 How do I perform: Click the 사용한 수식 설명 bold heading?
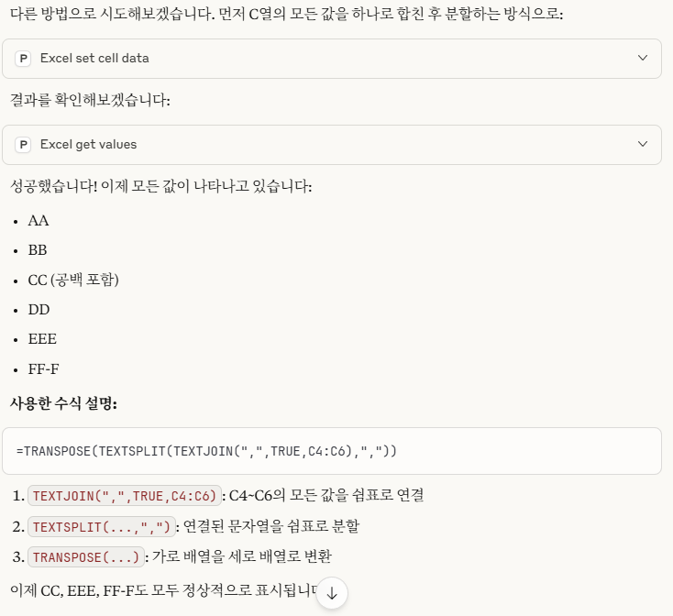tap(63, 403)
